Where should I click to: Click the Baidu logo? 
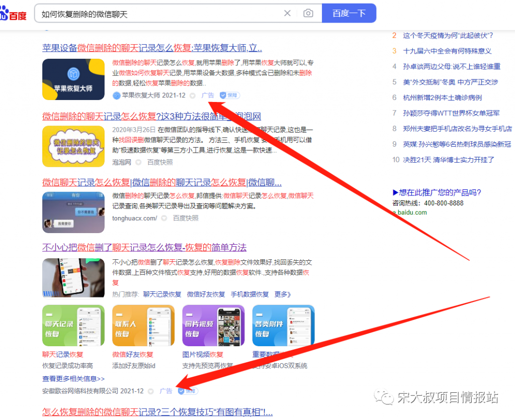pyautogui.click(x=13, y=14)
